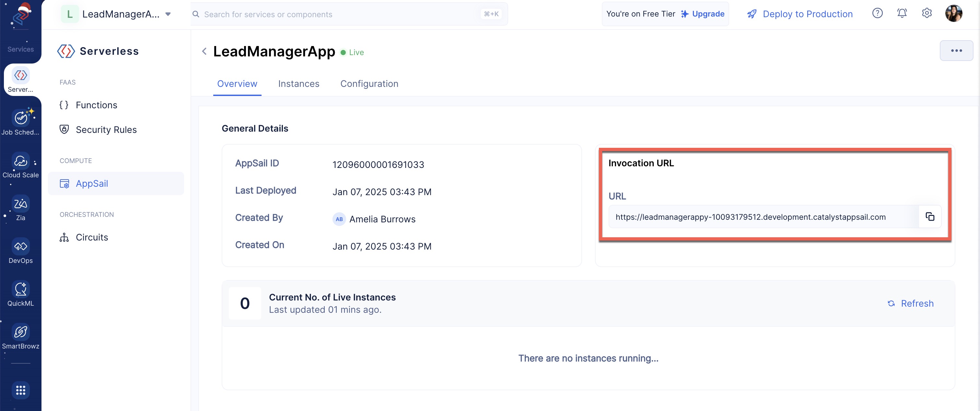Click the SmartBrowz sidebar icon
The image size is (980, 411).
coord(21,332)
